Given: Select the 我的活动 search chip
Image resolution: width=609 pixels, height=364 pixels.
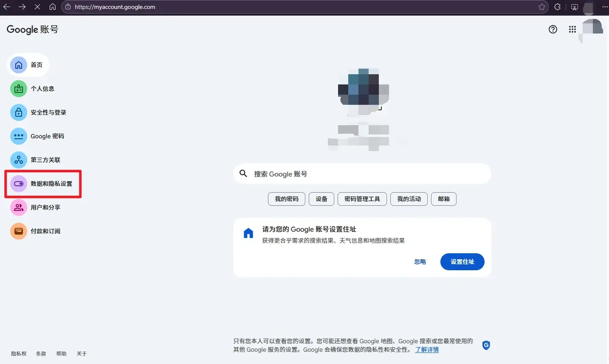Looking at the screenshot, I should [408, 199].
